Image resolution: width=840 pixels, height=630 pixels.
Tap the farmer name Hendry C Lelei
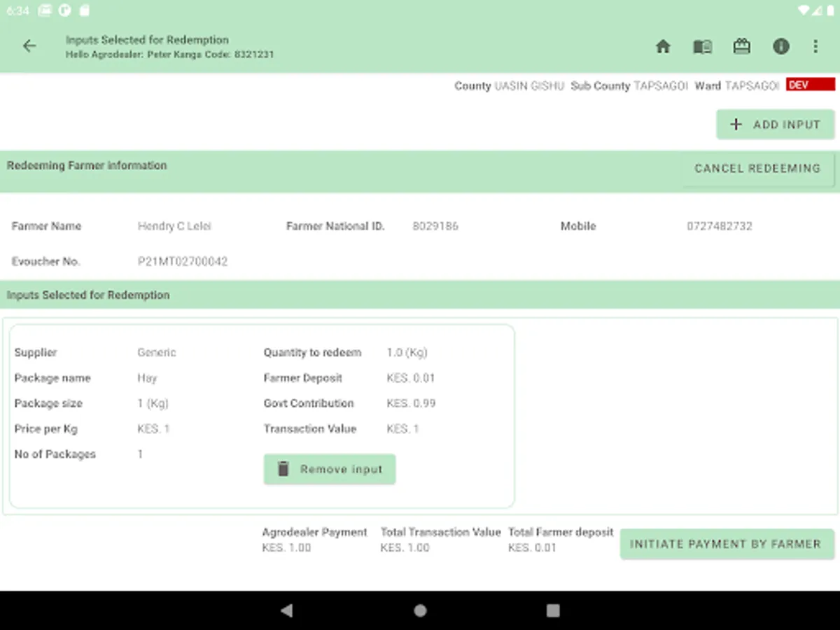coord(174,226)
